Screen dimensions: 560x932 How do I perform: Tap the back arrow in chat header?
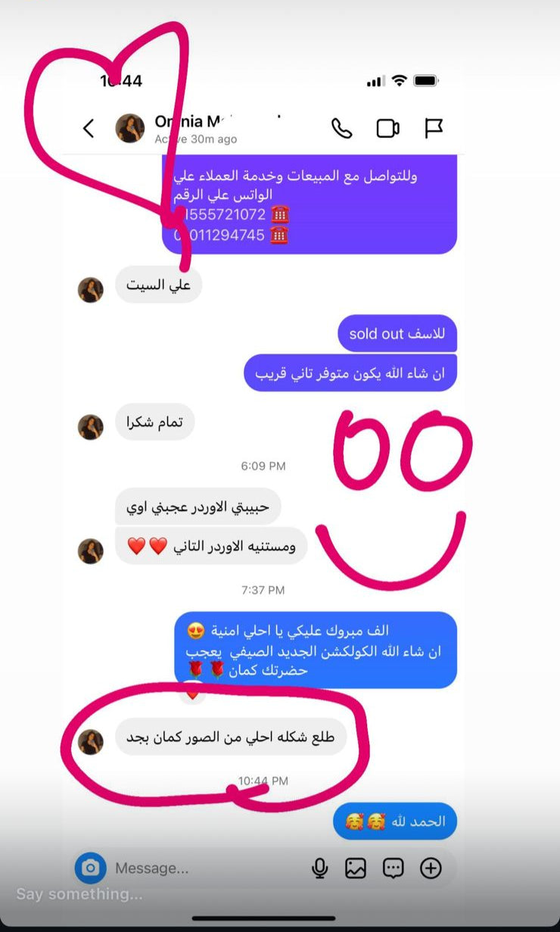[x=89, y=129]
